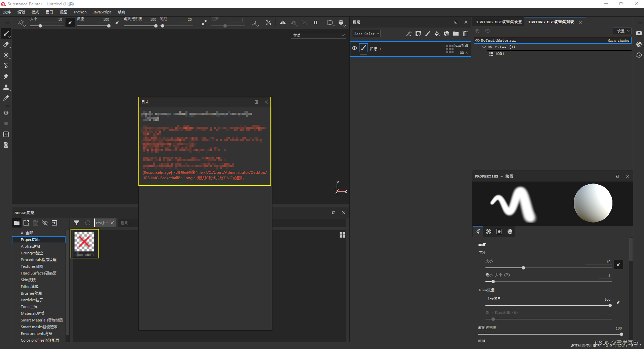Select the Projection tool
The image size is (644, 349).
pos(6,55)
